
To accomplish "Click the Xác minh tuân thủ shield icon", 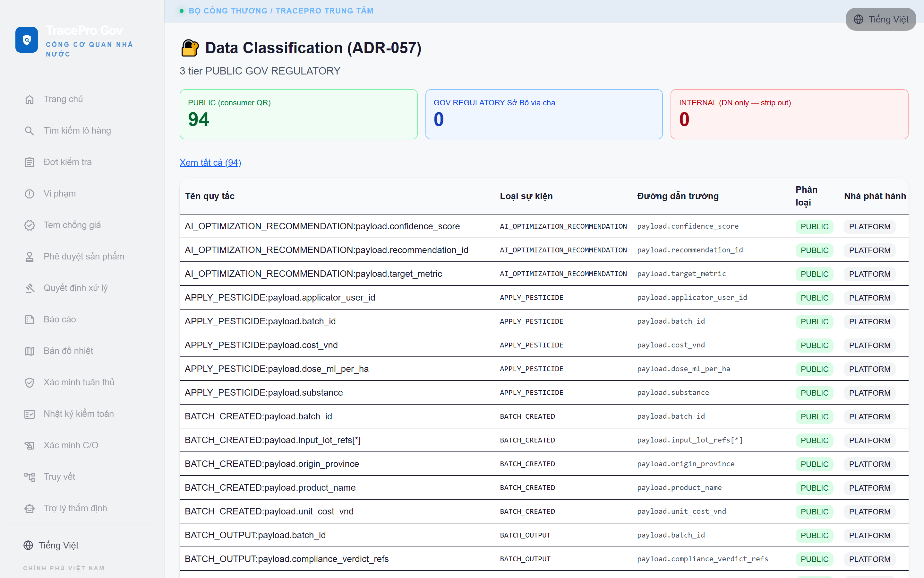I will tap(30, 382).
